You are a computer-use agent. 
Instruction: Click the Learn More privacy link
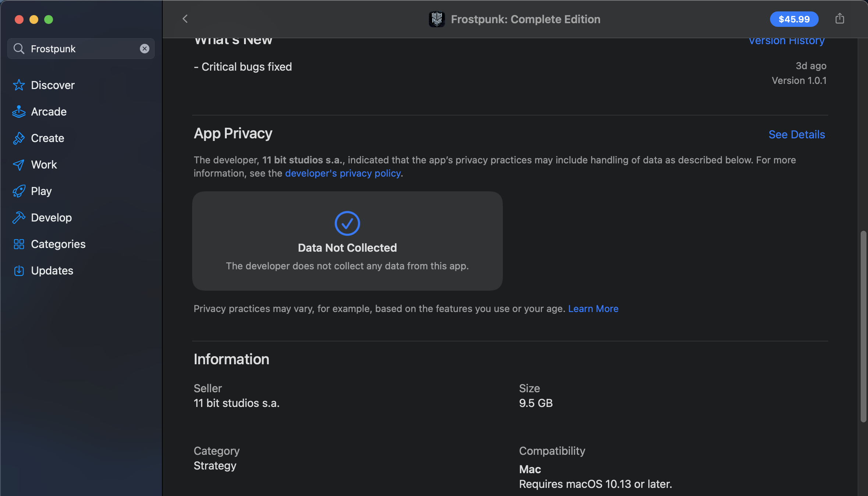tap(593, 309)
